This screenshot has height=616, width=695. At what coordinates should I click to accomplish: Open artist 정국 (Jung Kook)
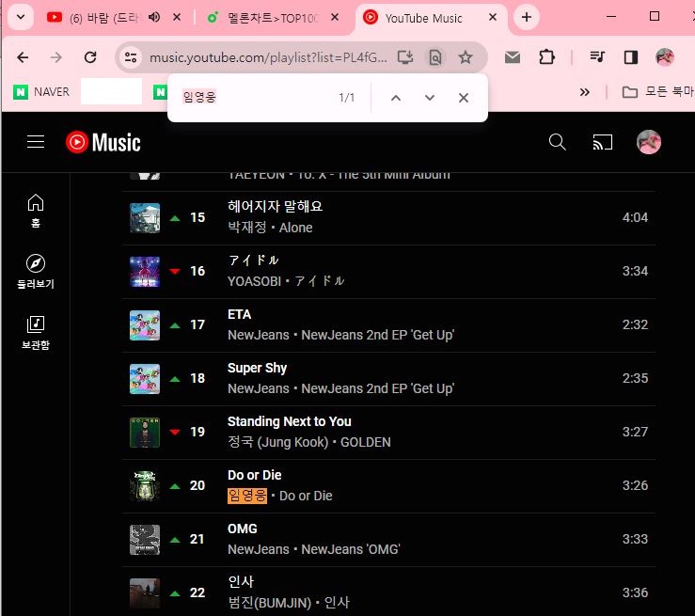[x=278, y=442]
